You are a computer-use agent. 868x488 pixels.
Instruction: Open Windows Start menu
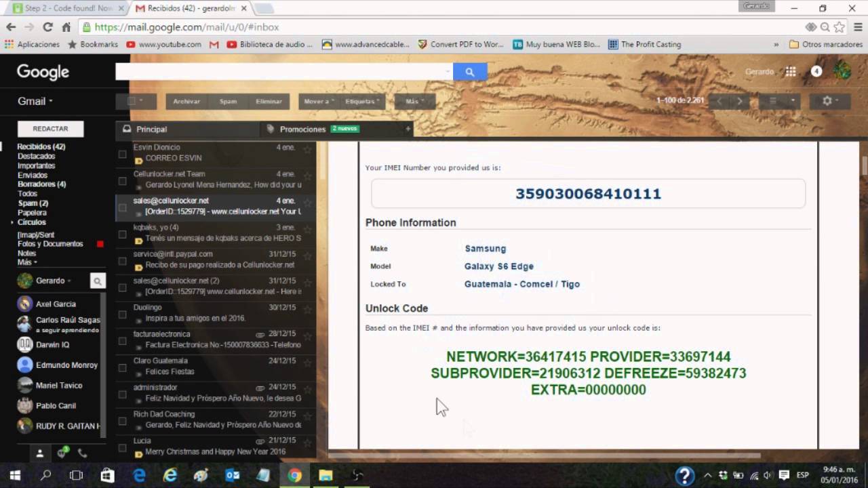point(15,475)
